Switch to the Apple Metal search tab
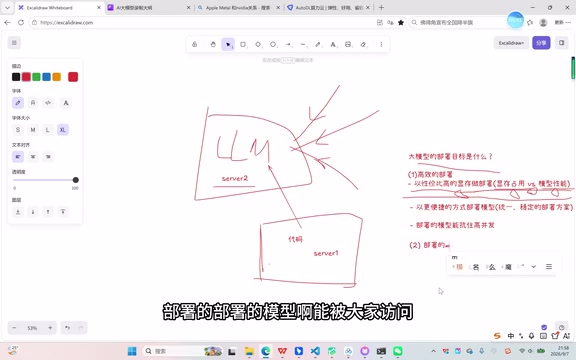Viewport: 576px width, 360px height. [x=238, y=7]
